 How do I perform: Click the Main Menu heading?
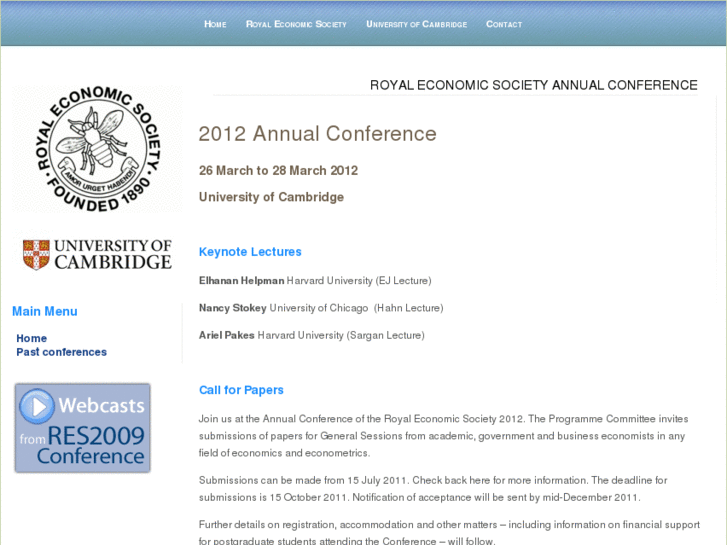coord(45,311)
